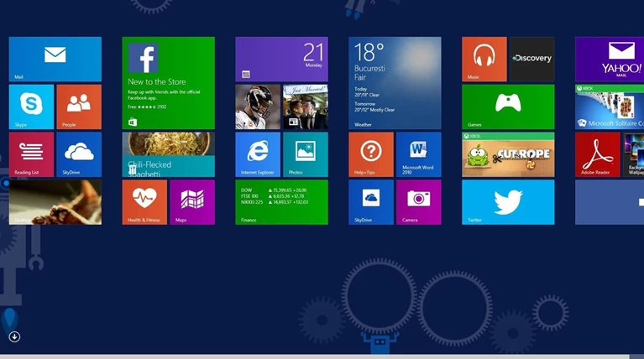Launch the Cut the Rope tile
The width and height of the screenshot is (644, 359).
(508, 154)
